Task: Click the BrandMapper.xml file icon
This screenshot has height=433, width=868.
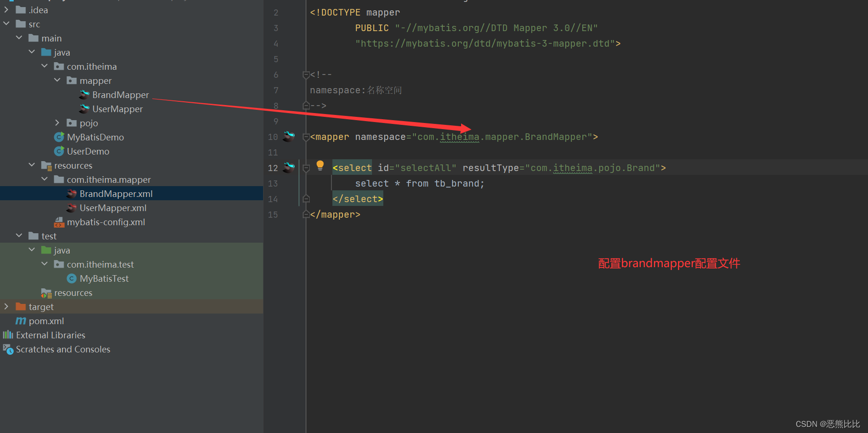Action: pos(72,194)
